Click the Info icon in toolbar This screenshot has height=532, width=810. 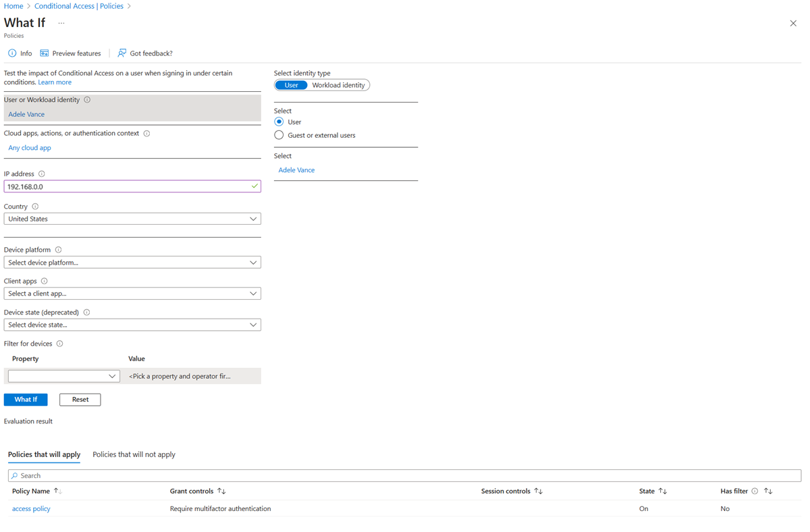pos(12,53)
